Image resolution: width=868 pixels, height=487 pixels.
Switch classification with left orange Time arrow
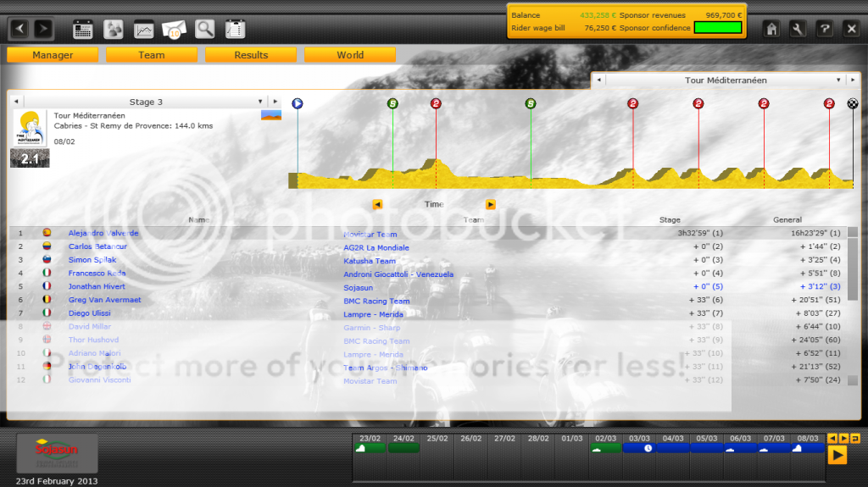377,204
